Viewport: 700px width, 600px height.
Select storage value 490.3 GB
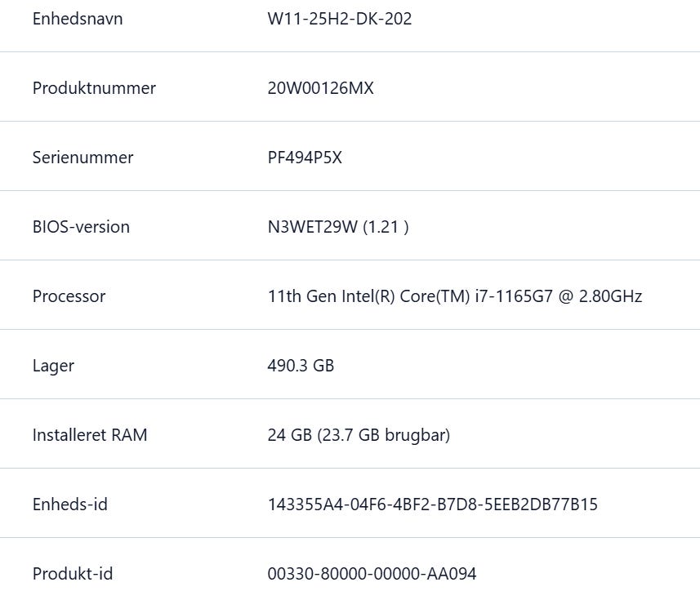tap(301, 366)
